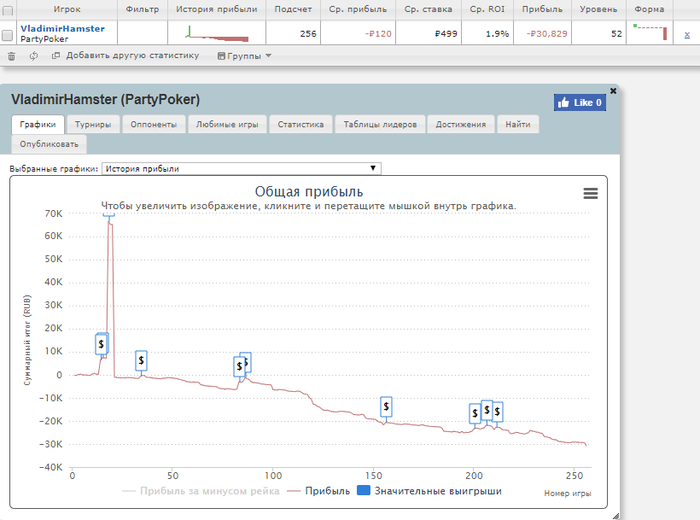Sort by Прибыль column header
Screen dimensions: 700x520
coord(542,9)
